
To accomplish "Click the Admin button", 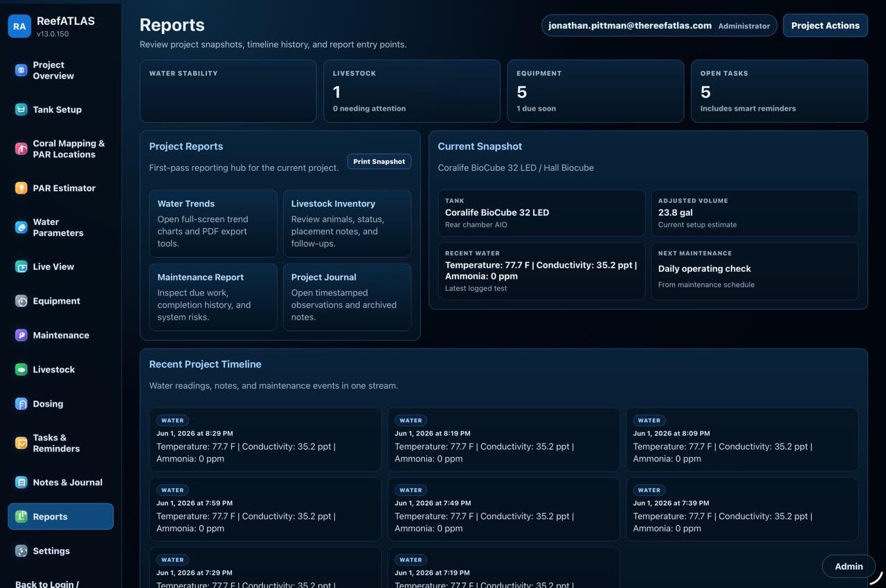I will point(849,566).
